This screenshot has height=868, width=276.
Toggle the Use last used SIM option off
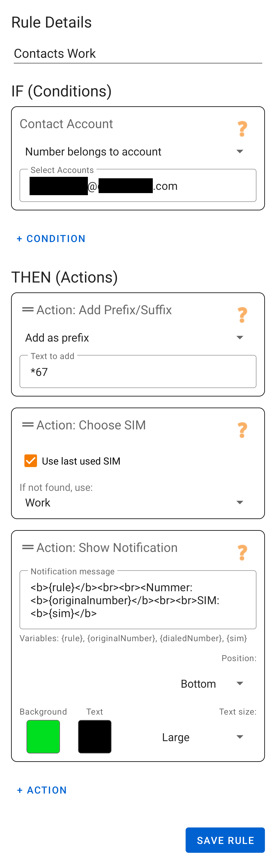coord(31,461)
